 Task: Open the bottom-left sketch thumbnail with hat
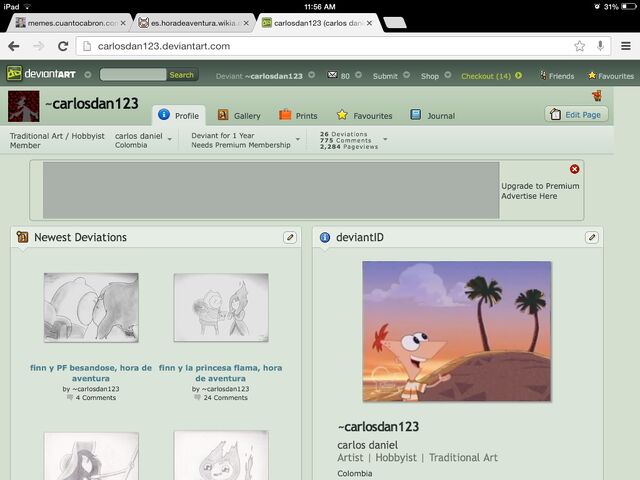[x=91, y=456]
